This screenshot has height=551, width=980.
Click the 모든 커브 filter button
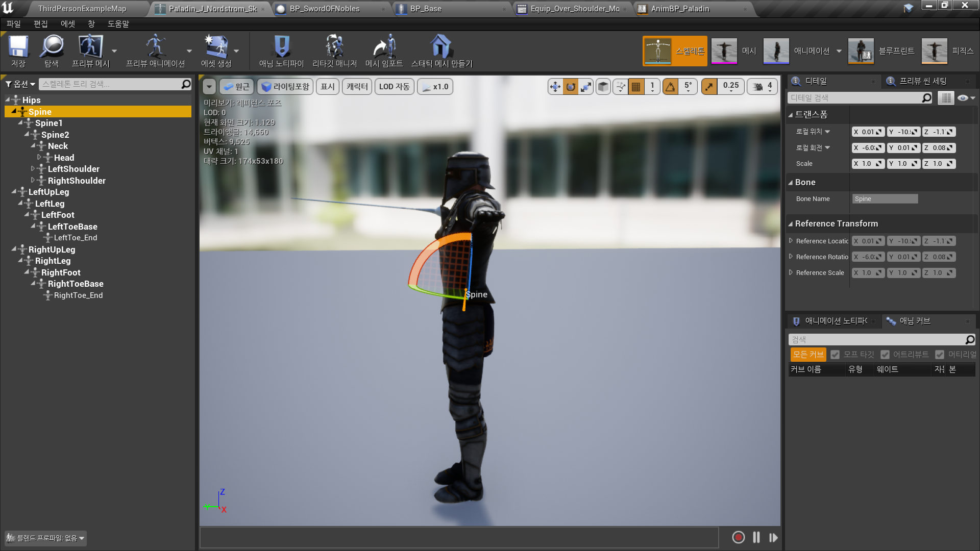pos(807,355)
